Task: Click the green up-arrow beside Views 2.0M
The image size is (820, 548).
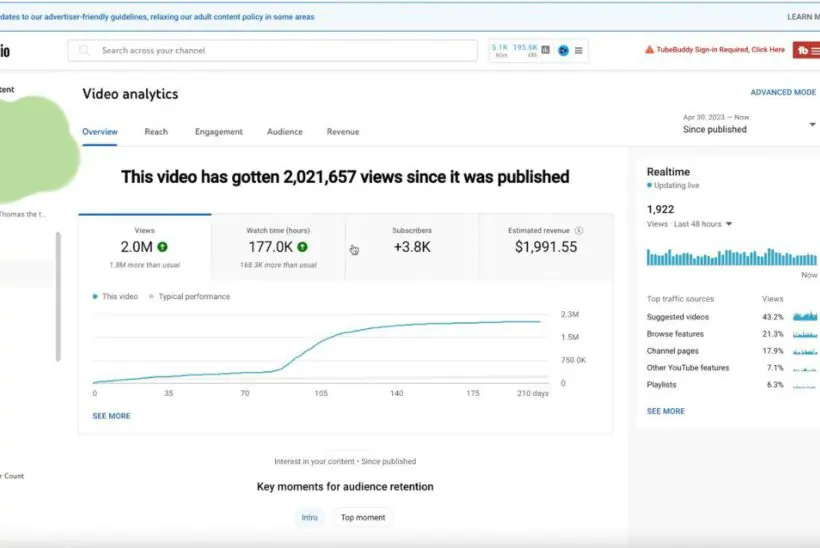Action: click(x=162, y=247)
